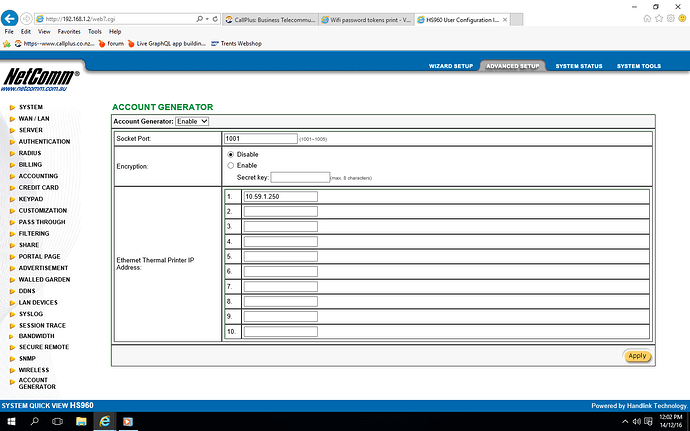690x431 pixels.
Task: Open Task View on the taskbar
Action: [58, 421]
